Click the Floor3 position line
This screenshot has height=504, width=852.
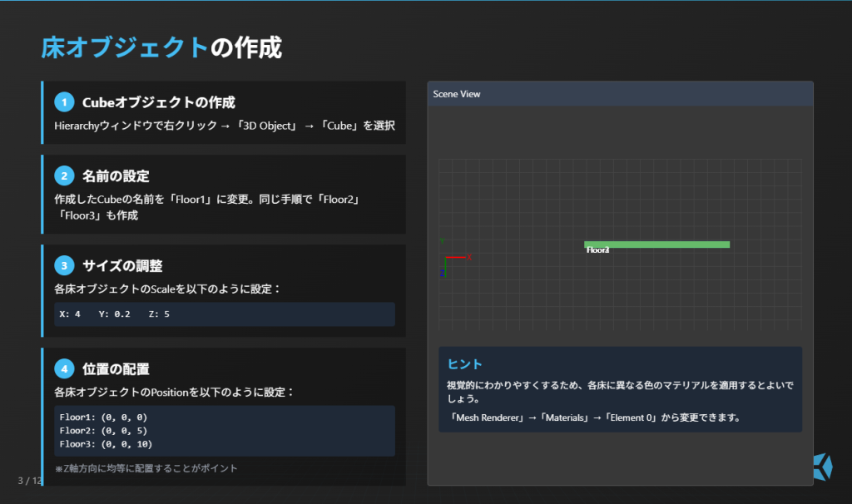(106, 443)
